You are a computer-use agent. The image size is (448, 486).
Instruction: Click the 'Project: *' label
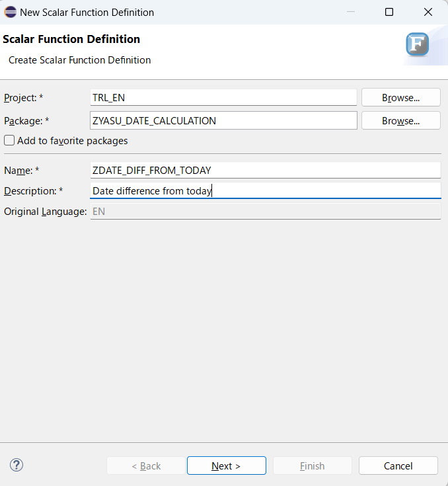(24, 98)
